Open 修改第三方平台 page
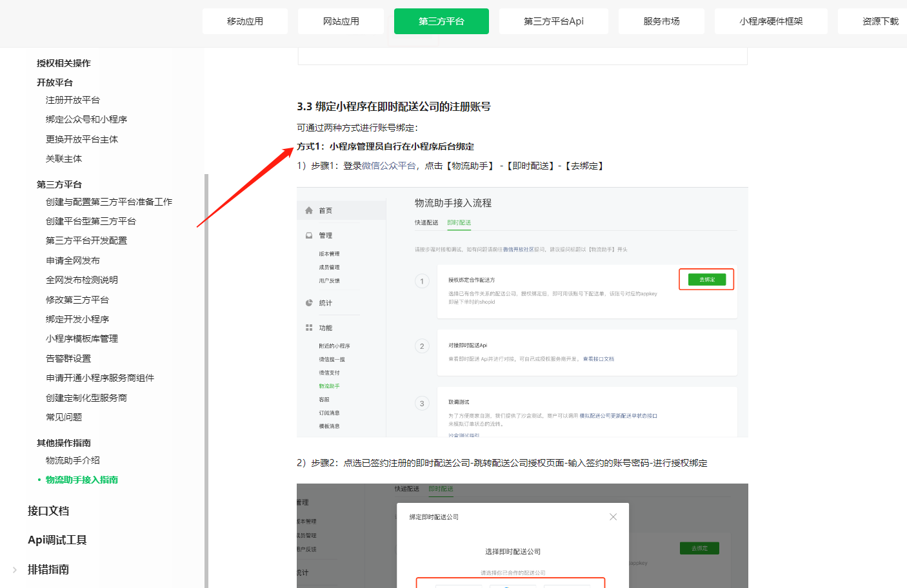Image resolution: width=907 pixels, height=588 pixels. 77,300
